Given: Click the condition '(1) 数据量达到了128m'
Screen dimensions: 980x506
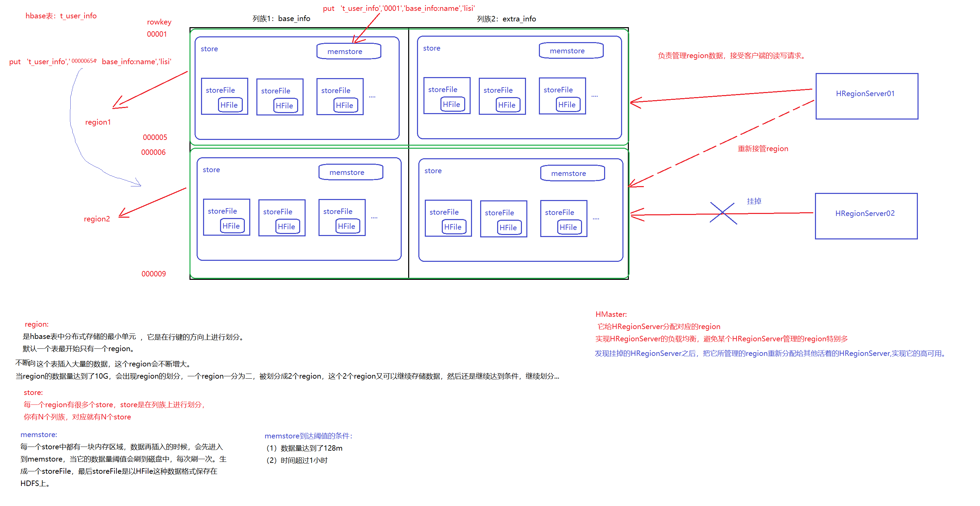Looking at the screenshot, I should pos(304,448).
